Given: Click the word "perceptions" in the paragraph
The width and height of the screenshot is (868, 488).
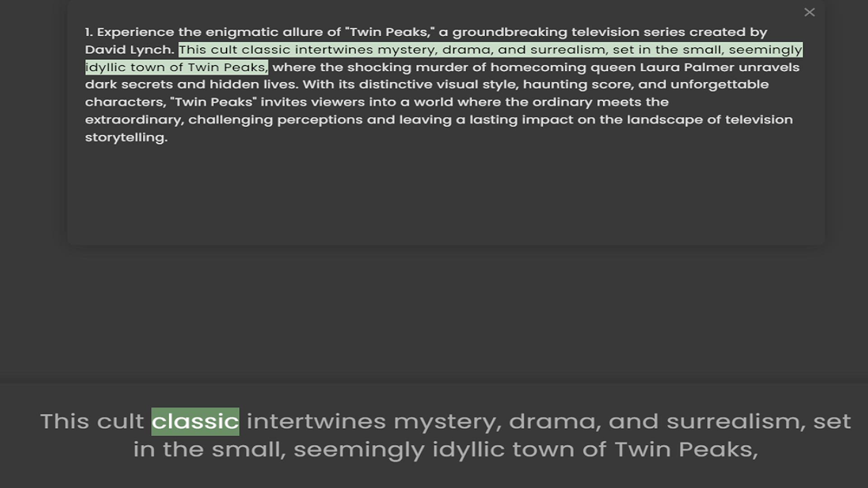Looking at the screenshot, I should pos(320,120).
